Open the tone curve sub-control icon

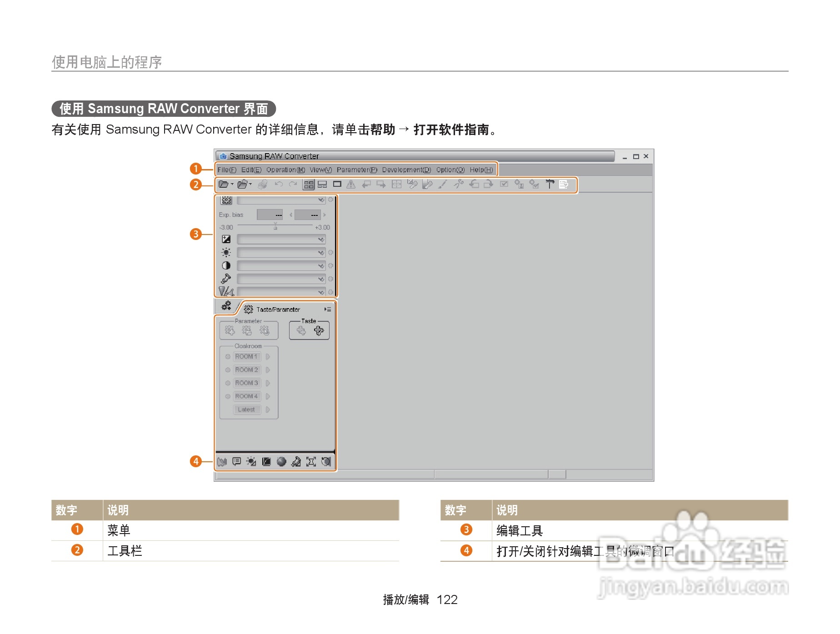pos(267,462)
